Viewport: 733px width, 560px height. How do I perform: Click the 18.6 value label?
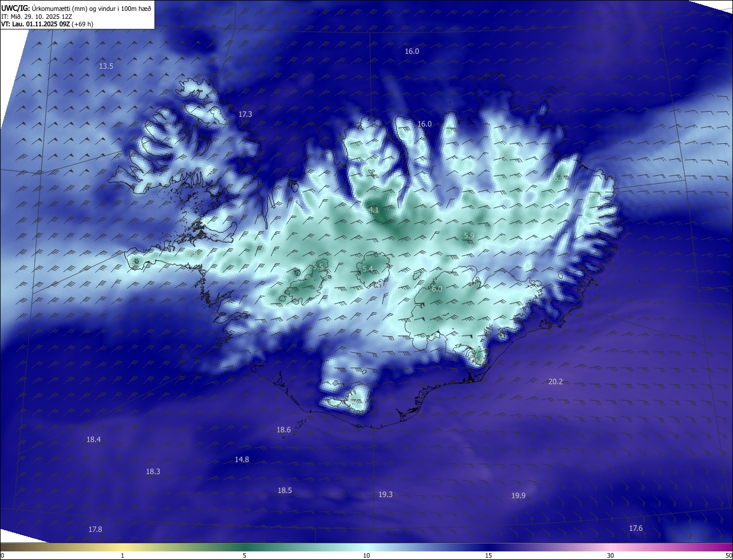pos(283,430)
